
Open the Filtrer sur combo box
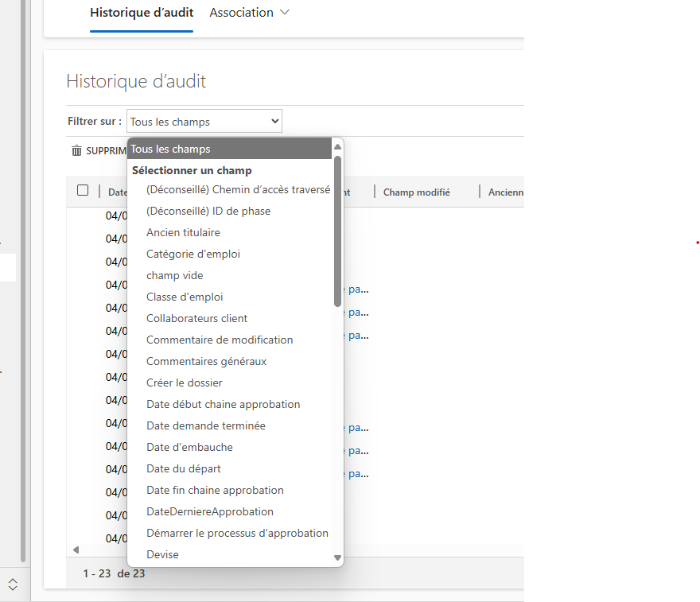[x=204, y=122]
